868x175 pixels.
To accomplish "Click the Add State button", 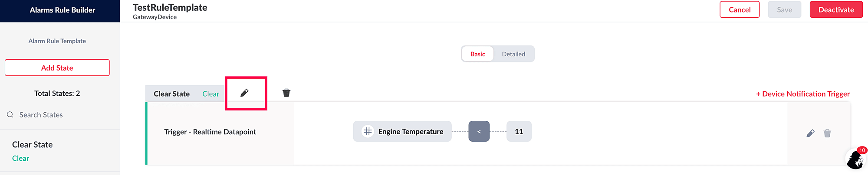I will point(57,68).
